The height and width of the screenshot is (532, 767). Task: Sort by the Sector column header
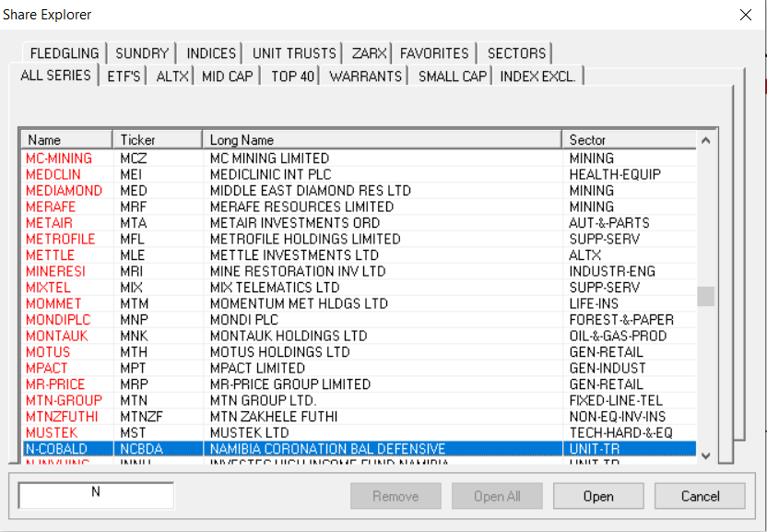click(629, 140)
